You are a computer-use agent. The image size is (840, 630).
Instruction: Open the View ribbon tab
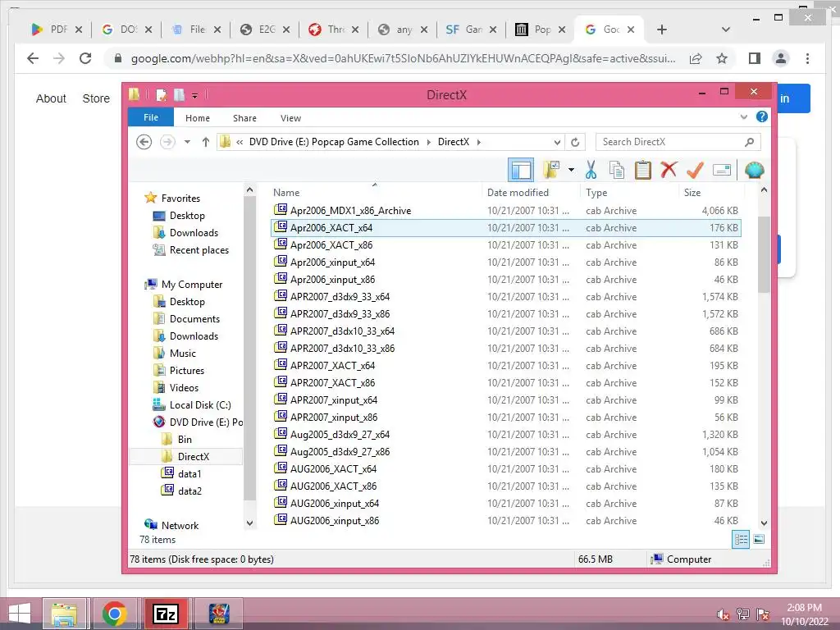point(290,118)
